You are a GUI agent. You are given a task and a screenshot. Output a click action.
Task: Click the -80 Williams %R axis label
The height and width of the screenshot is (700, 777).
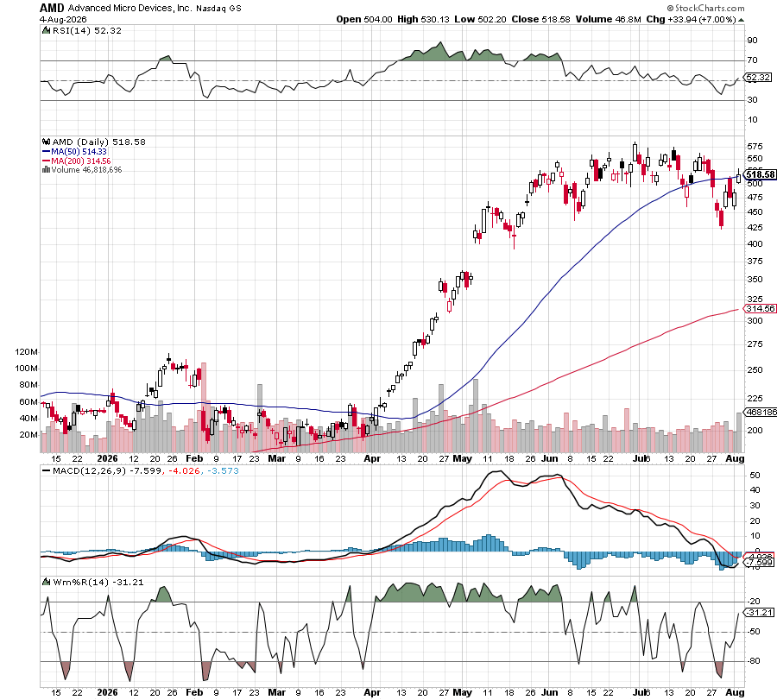click(x=754, y=661)
